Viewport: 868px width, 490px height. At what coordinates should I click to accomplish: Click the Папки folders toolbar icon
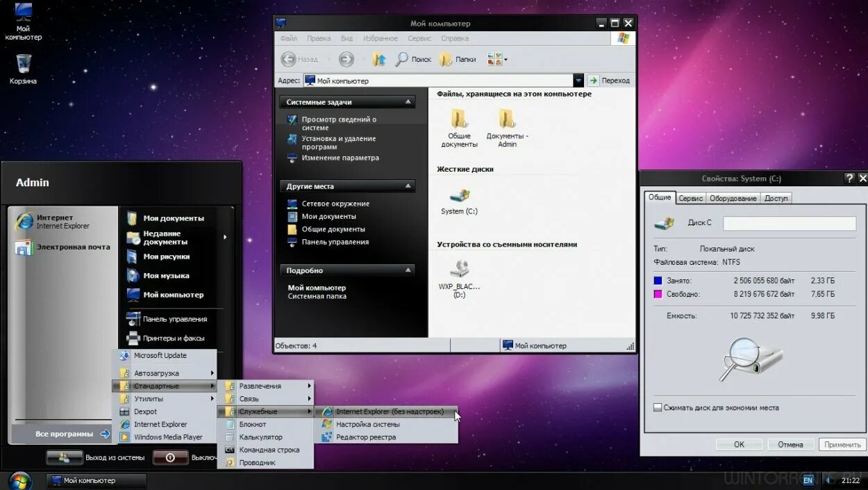446,59
